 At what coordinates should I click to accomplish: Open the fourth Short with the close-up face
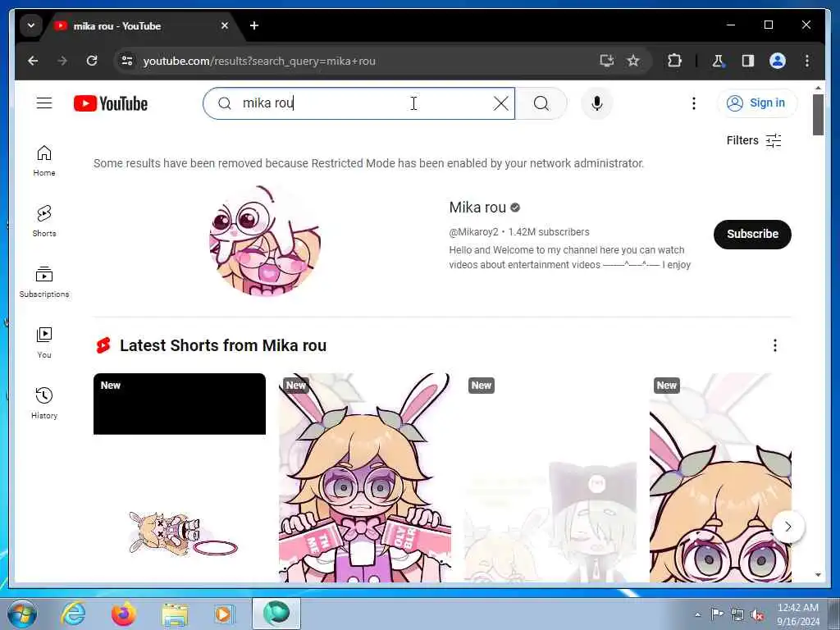pos(720,477)
